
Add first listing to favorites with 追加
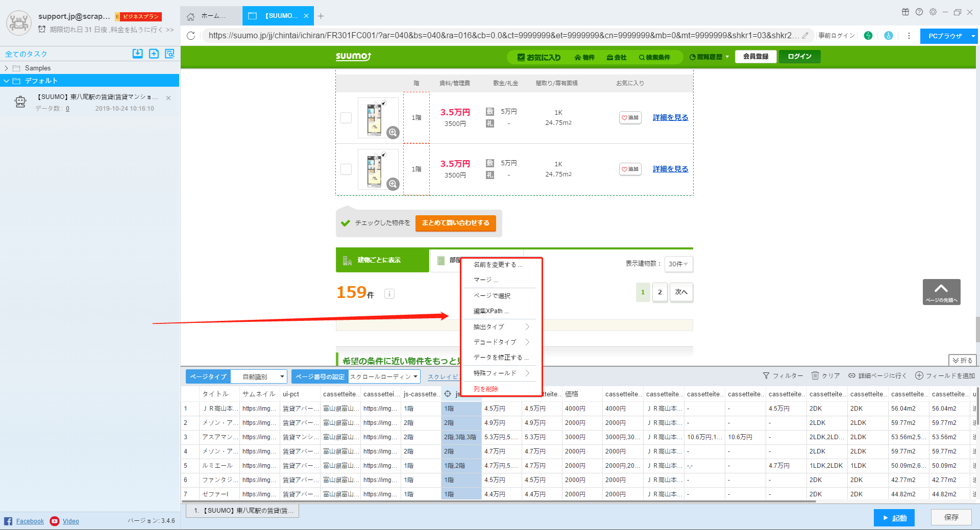point(630,118)
